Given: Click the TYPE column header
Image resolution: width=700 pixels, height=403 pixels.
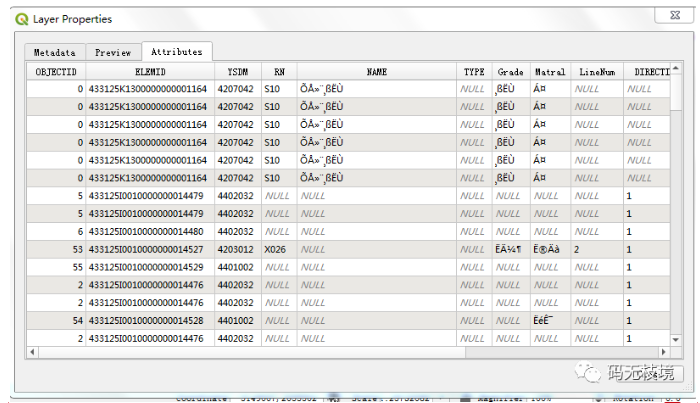Looking at the screenshot, I should point(474,72).
